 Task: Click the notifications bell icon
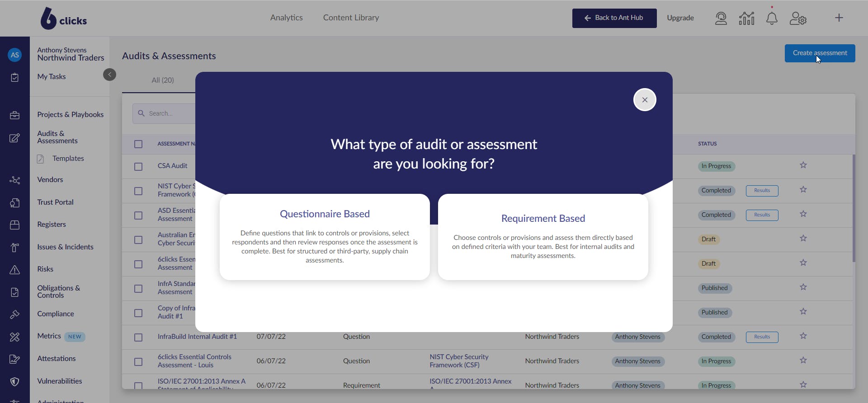coord(772,19)
